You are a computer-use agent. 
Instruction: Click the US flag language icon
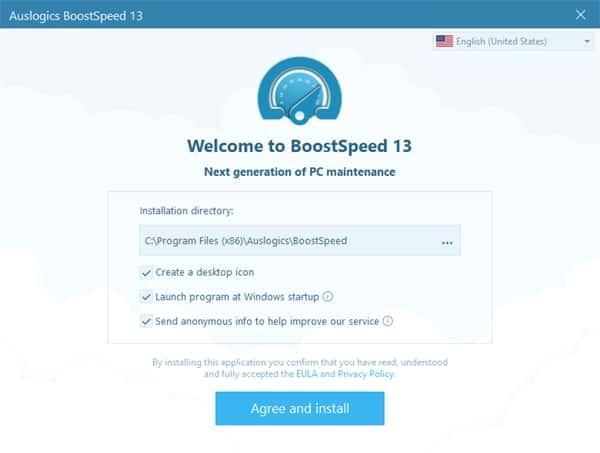(444, 41)
